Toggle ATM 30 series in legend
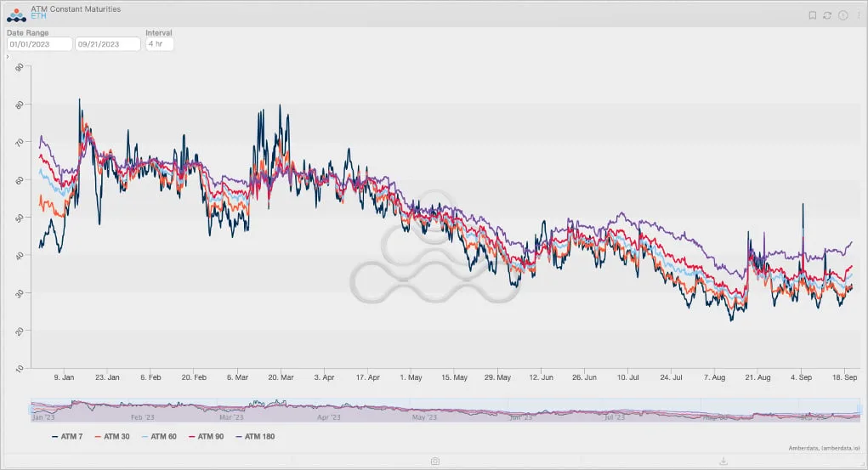 tap(112, 436)
